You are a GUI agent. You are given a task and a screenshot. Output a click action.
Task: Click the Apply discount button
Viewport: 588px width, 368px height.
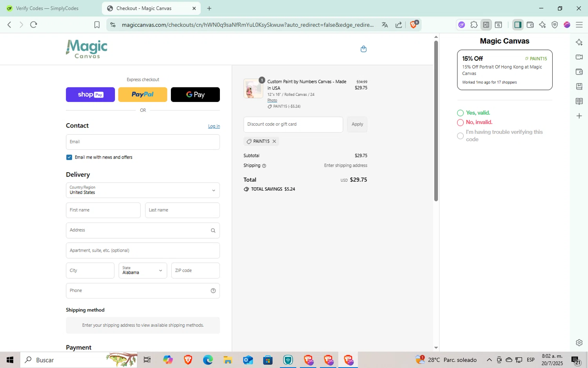[357, 124]
